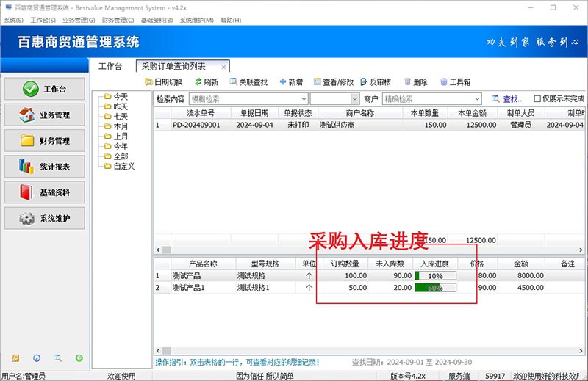Select 测试产品1 row in detail grid
Screen dimensions: 588x381
pos(370,287)
